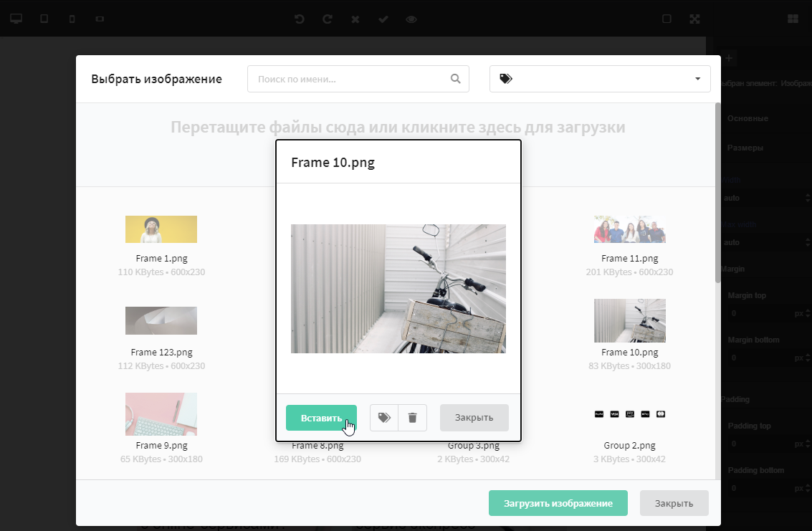Click the Frame 10.png popup title
The height and width of the screenshot is (531, 812).
(x=333, y=163)
